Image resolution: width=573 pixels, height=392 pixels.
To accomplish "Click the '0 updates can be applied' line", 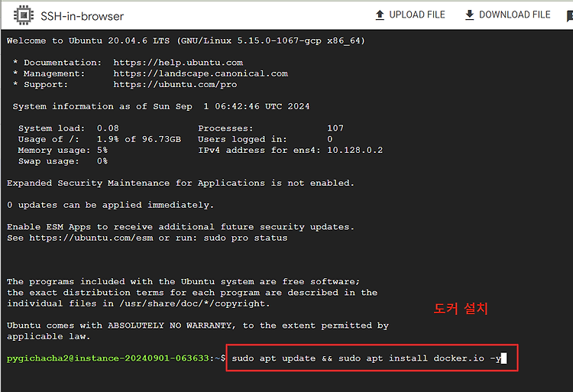I will (x=110, y=205).
